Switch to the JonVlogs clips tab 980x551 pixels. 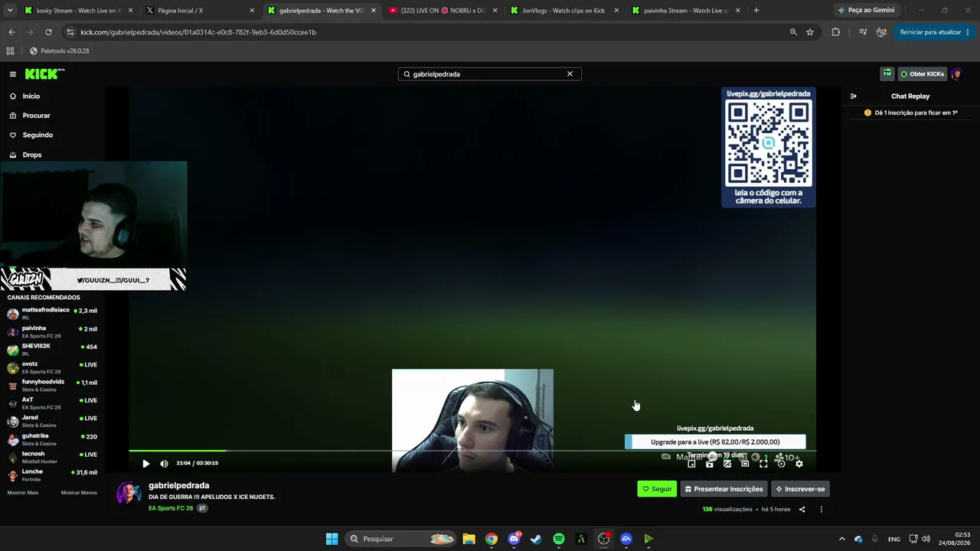click(565, 11)
